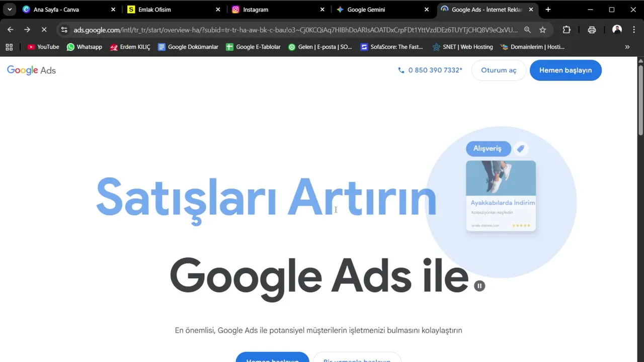644x362 pixels.
Task: Click the Oturum aç button
Action: [499, 70]
